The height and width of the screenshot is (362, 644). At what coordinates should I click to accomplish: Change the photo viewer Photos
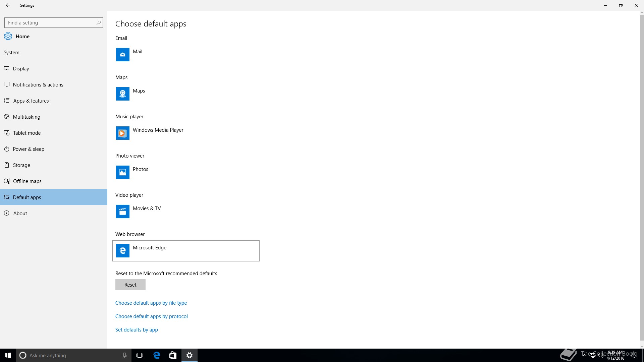pos(186,172)
